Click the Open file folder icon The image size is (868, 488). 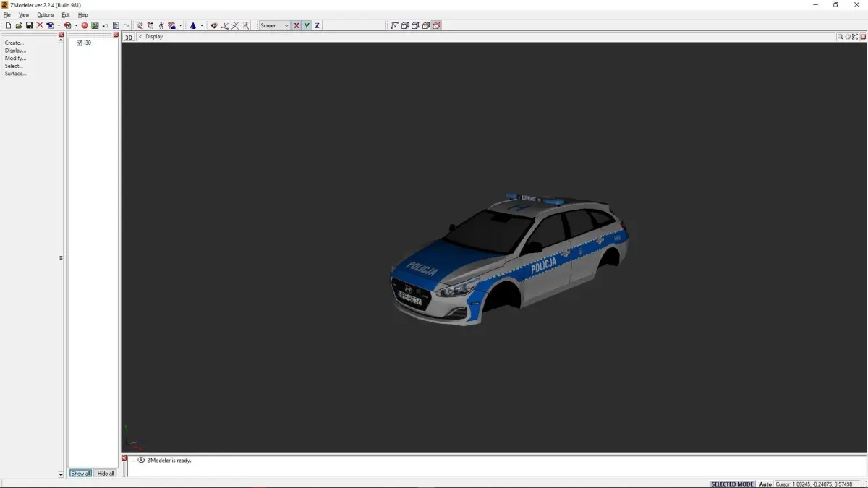[x=19, y=25]
